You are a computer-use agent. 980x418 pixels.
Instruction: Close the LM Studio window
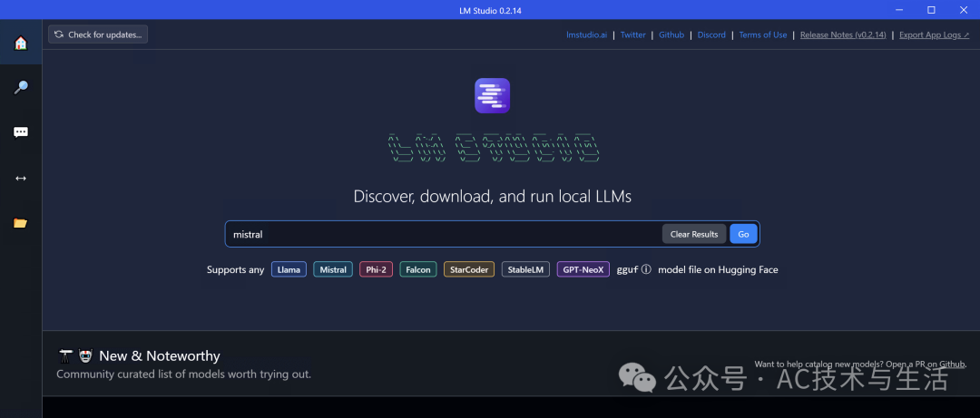(963, 9)
